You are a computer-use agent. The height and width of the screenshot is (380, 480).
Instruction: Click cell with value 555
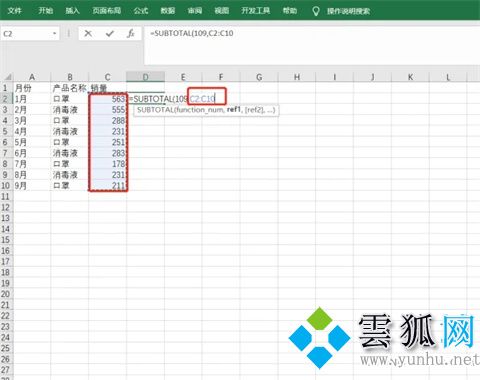(107, 110)
